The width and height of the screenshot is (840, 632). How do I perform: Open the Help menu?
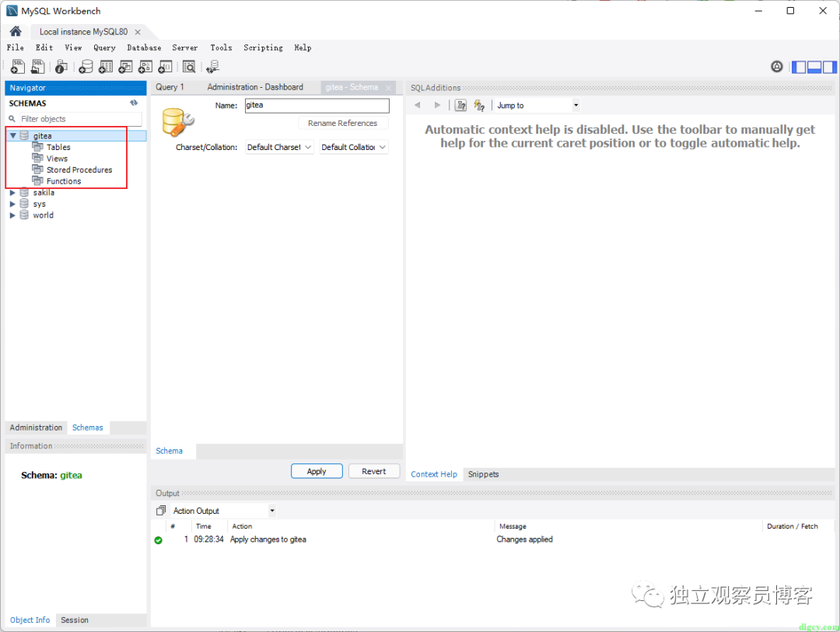point(303,47)
